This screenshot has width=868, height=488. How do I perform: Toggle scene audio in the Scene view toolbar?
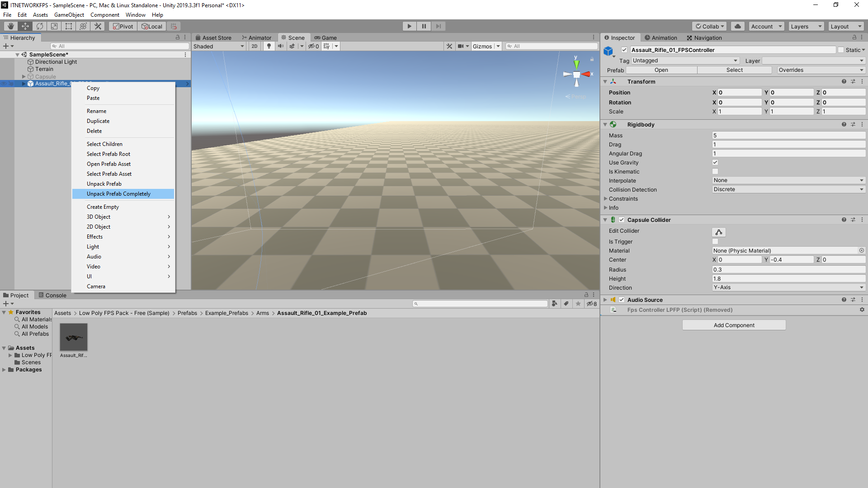pos(281,46)
